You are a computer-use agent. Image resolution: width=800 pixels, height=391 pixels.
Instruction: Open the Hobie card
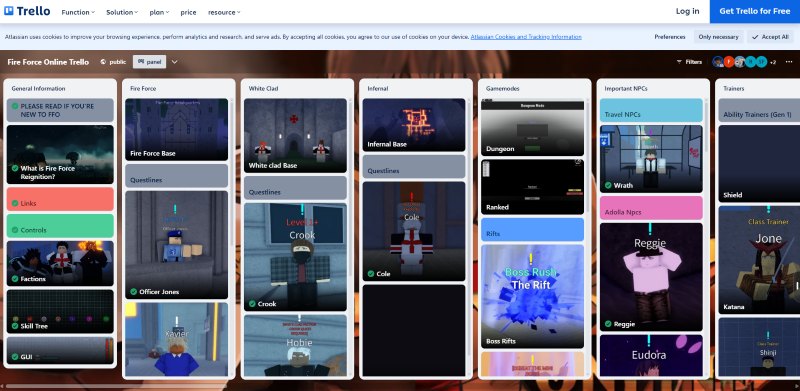tap(295, 346)
